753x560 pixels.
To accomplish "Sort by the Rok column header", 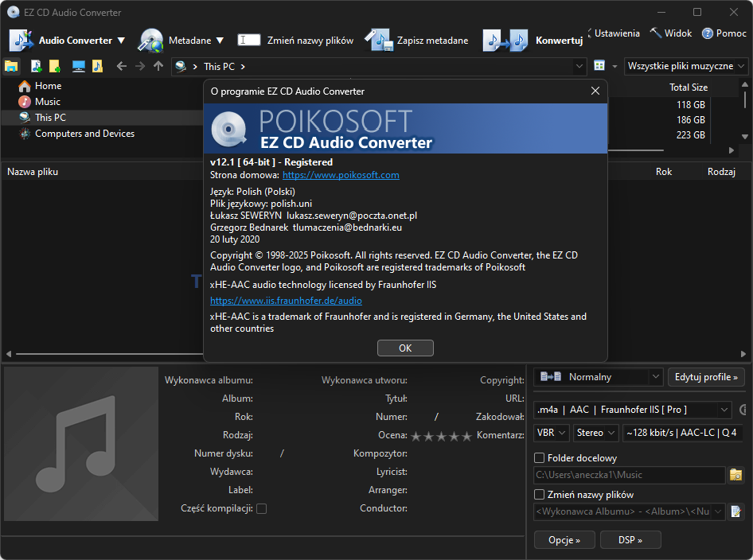I will pyautogui.click(x=664, y=171).
